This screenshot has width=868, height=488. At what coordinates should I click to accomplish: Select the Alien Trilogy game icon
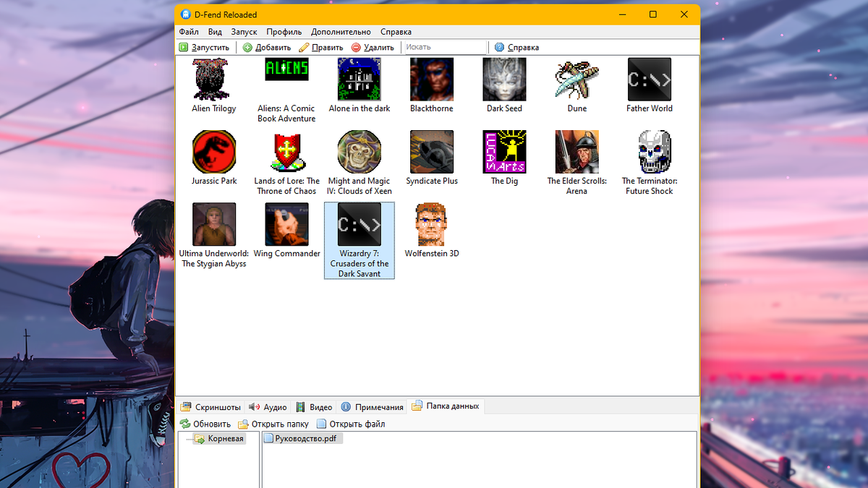pos(214,79)
